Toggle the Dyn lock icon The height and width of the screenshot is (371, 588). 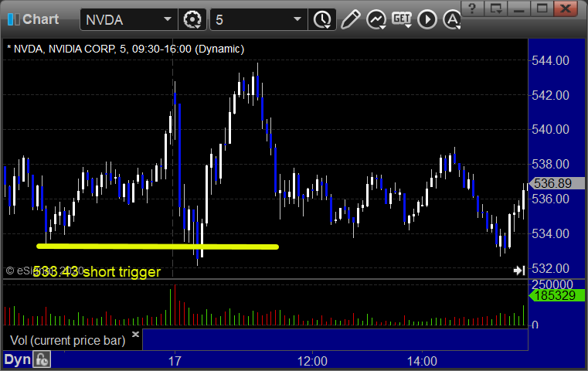coord(42,359)
